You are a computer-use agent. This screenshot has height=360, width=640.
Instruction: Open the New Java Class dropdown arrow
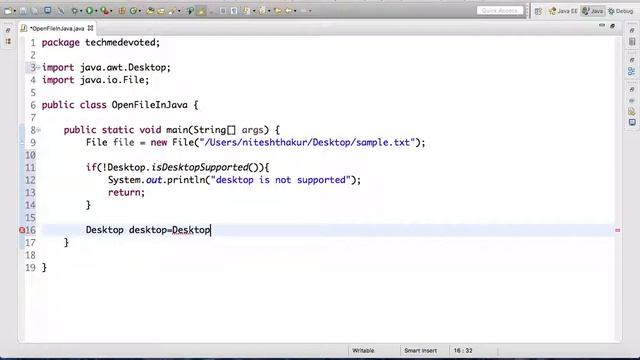click(140, 11)
